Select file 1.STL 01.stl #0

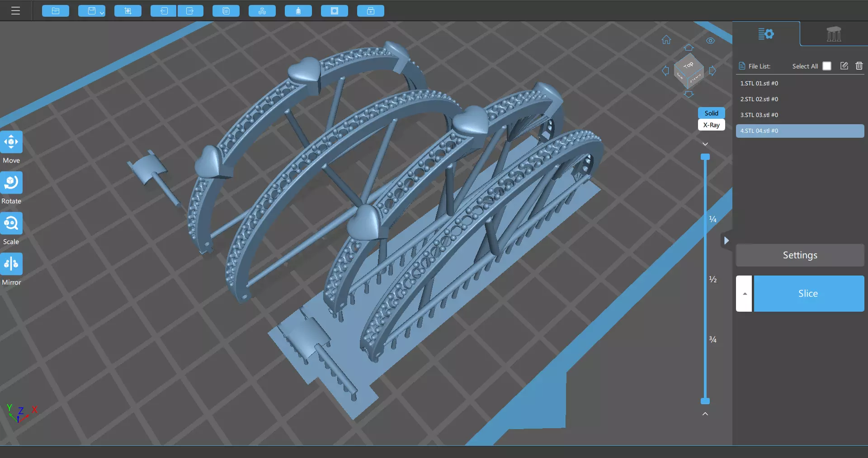[x=800, y=84]
